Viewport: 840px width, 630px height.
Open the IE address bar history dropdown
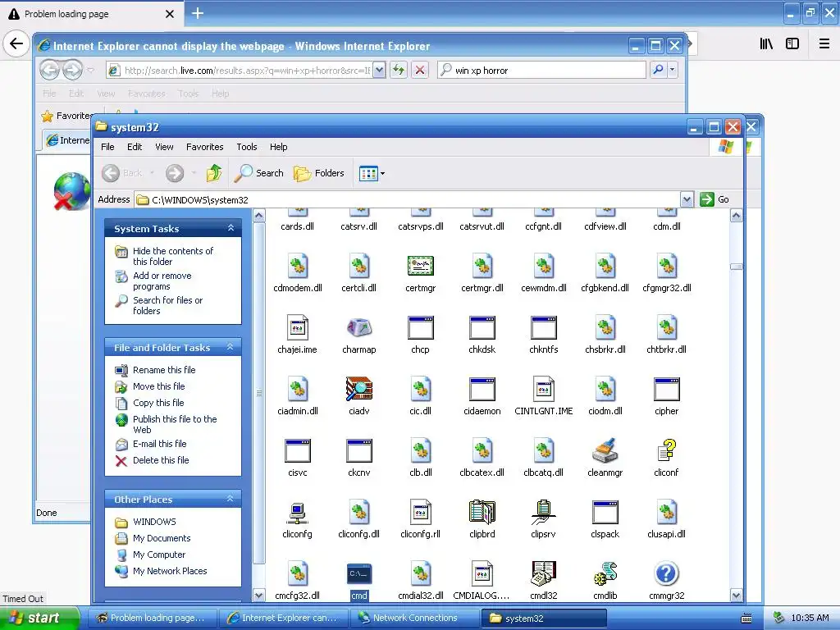379,70
